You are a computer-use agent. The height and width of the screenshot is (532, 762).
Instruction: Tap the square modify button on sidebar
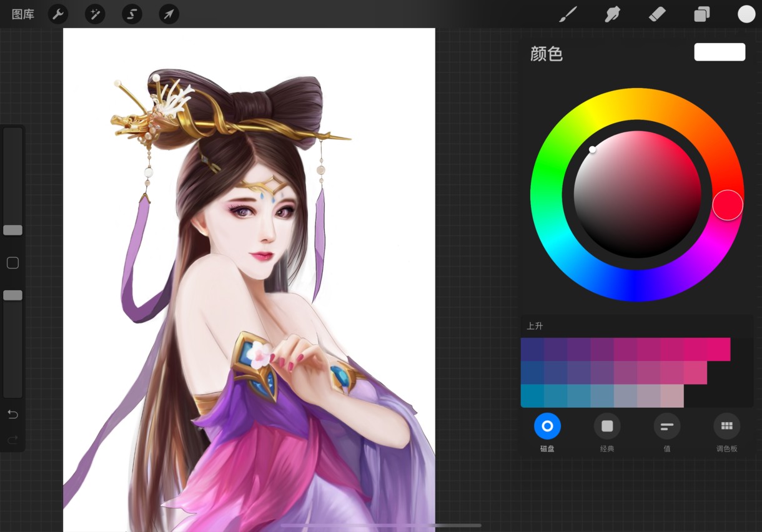pyautogui.click(x=12, y=263)
